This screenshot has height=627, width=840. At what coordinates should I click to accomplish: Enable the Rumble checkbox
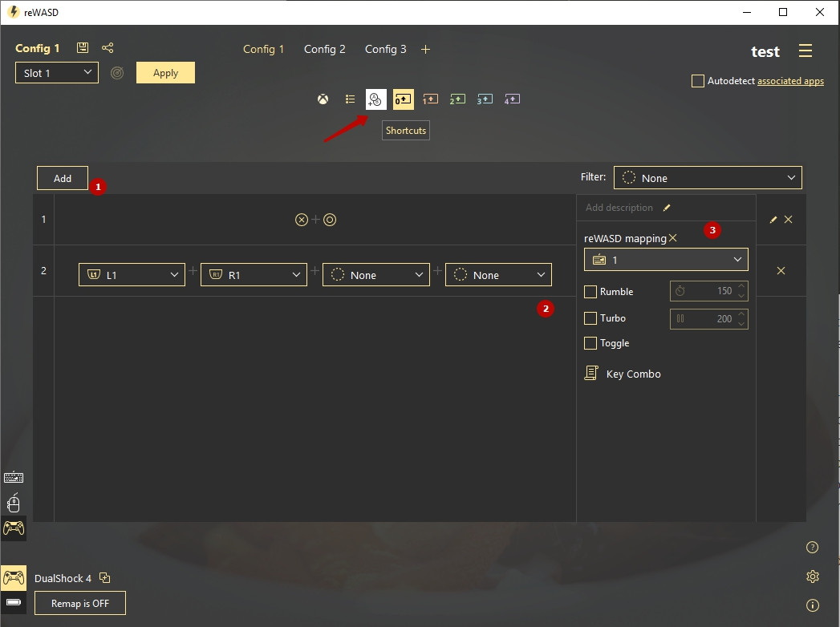pyautogui.click(x=590, y=292)
